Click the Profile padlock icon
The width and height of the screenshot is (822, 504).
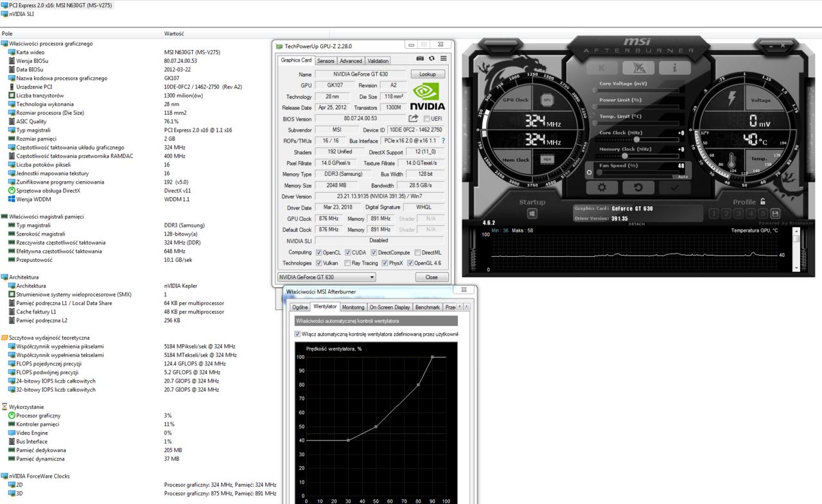(763, 201)
